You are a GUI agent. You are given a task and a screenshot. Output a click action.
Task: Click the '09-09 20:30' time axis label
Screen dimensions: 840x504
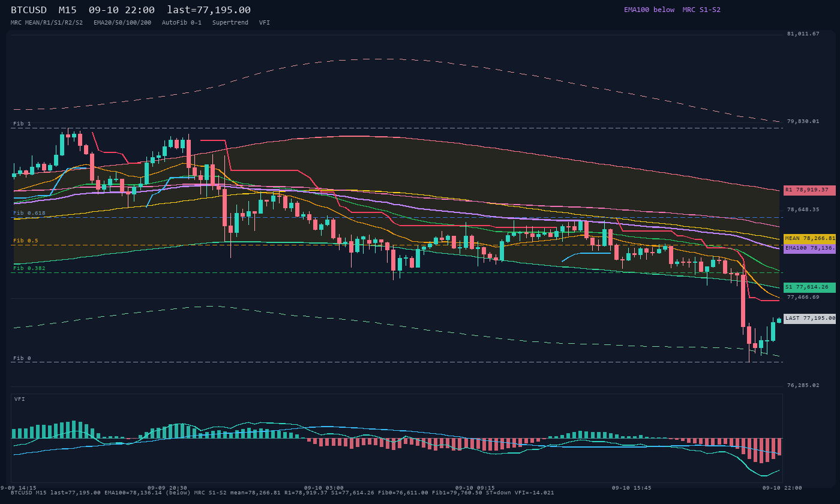click(167, 488)
